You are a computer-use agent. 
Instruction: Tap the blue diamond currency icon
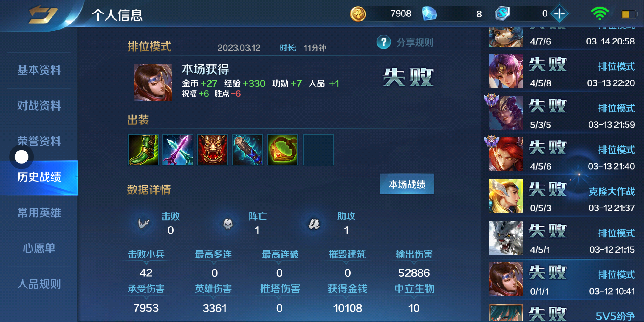point(430,14)
